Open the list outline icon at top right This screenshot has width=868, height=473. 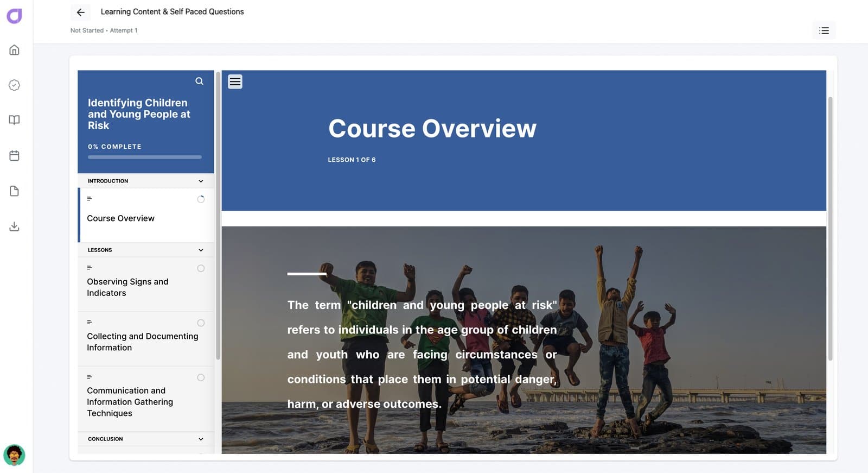click(824, 30)
